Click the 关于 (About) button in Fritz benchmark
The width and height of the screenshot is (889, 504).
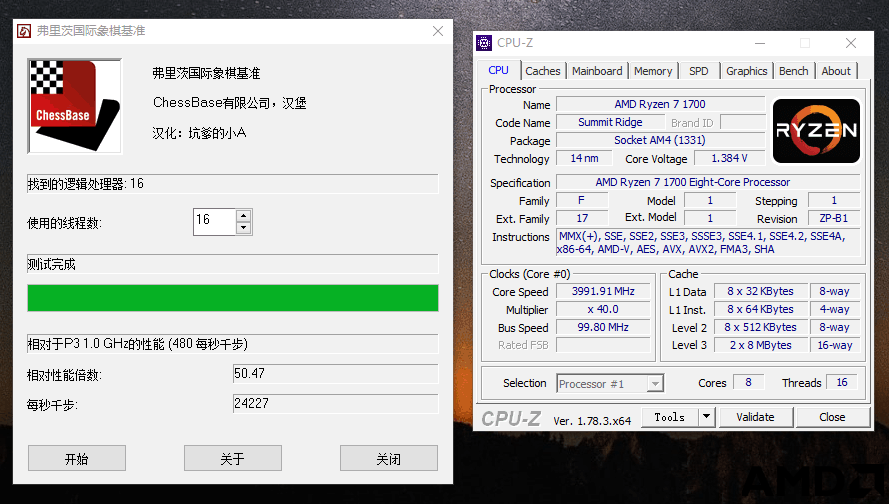point(232,458)
